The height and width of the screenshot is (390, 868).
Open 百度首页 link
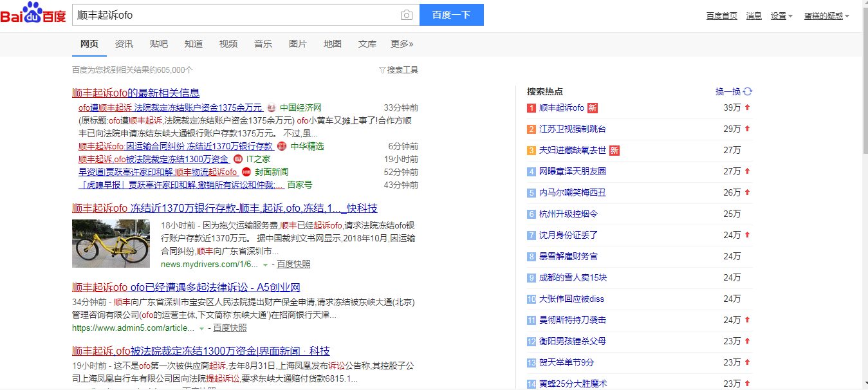point(722,16)
